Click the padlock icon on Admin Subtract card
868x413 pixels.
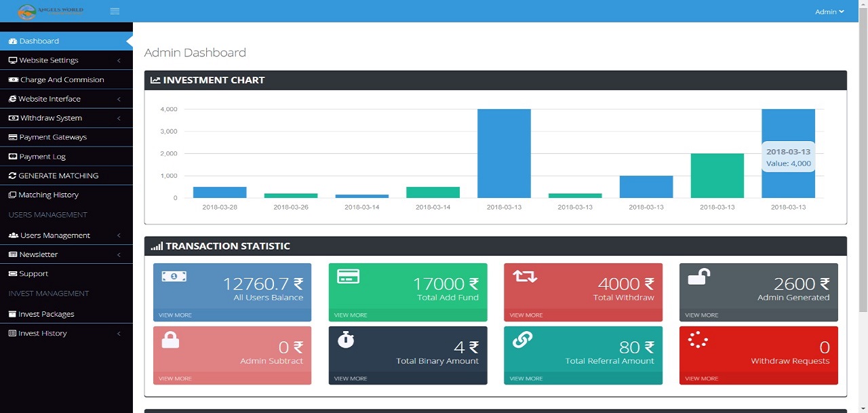(171, 340)
